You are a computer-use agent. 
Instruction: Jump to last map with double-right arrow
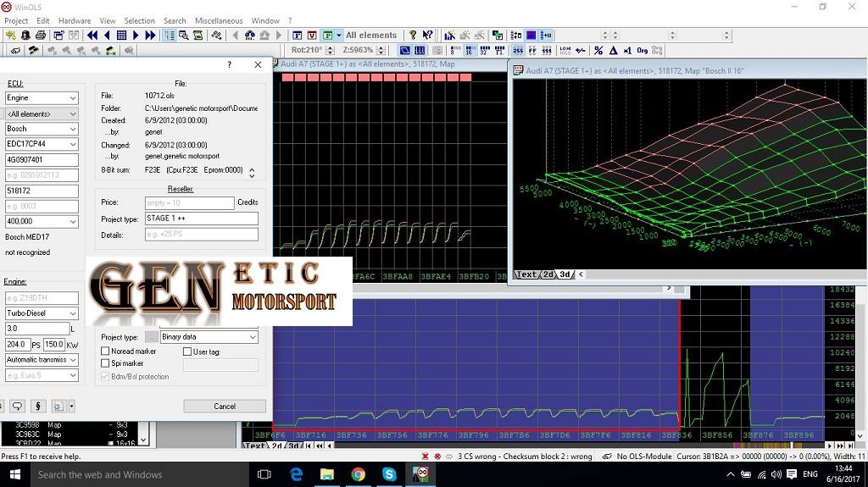tap(150, 36)
